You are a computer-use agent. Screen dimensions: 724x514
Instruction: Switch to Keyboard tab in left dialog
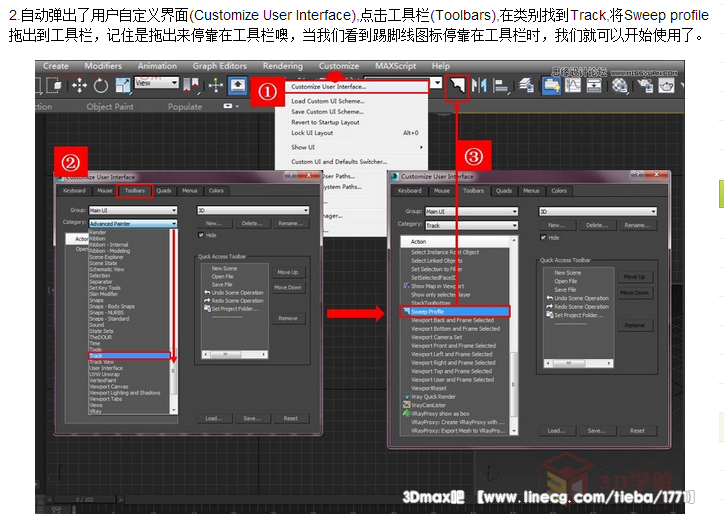point(74,191)
